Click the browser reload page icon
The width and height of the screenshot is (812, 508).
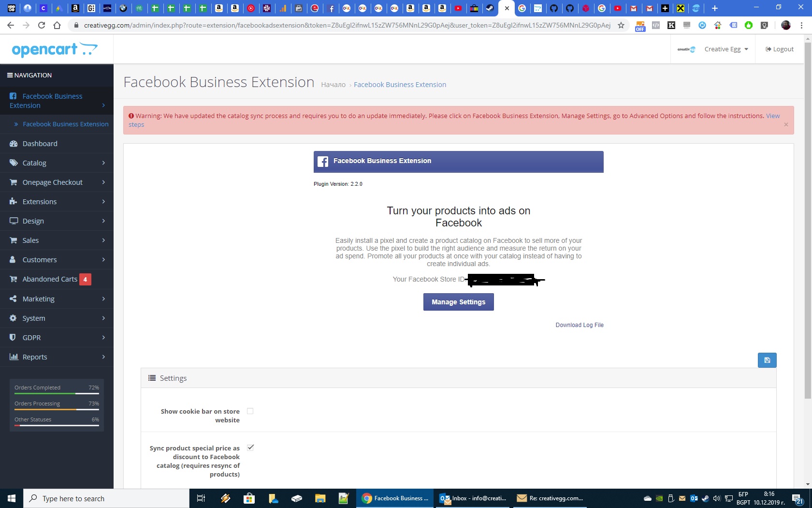point(42,25)
